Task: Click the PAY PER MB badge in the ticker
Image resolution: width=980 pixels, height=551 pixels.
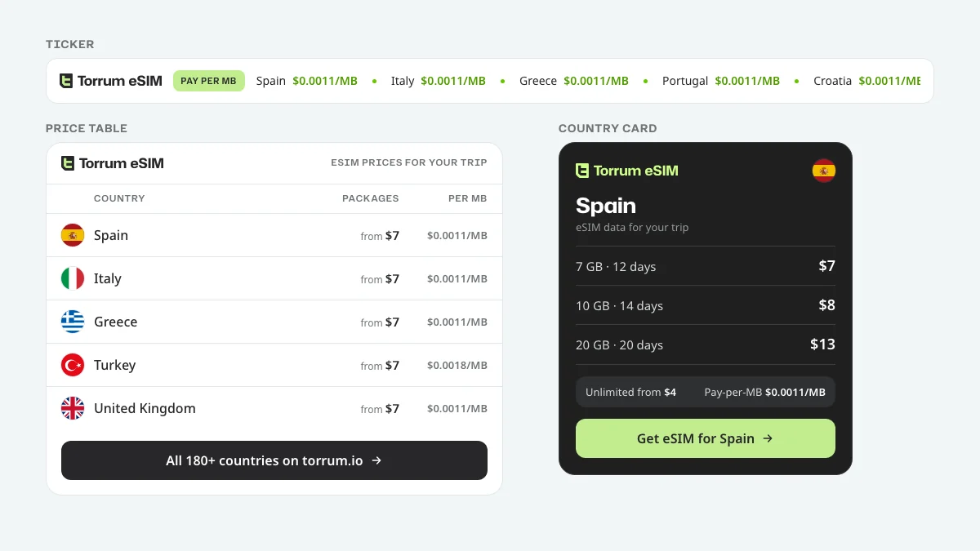Action: pyautogui.click(x=209, y=81)
